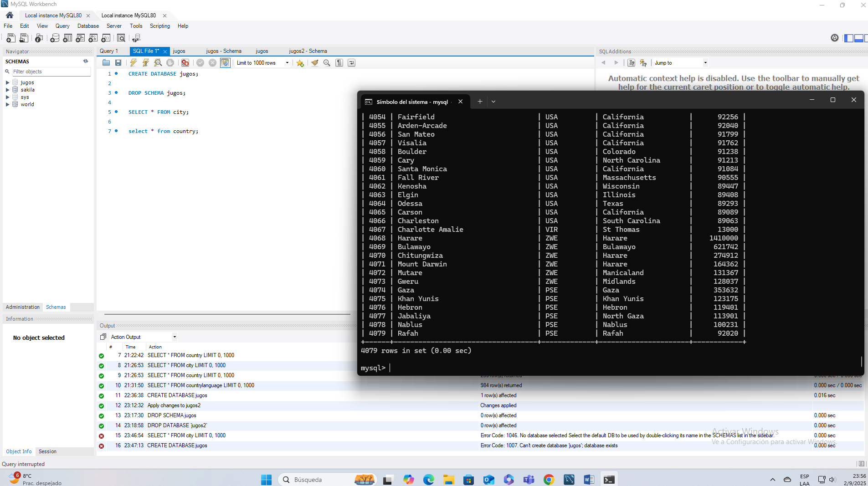Execute the statement under the cursor
Screen dimensions: 868x486
click(146, 63)
